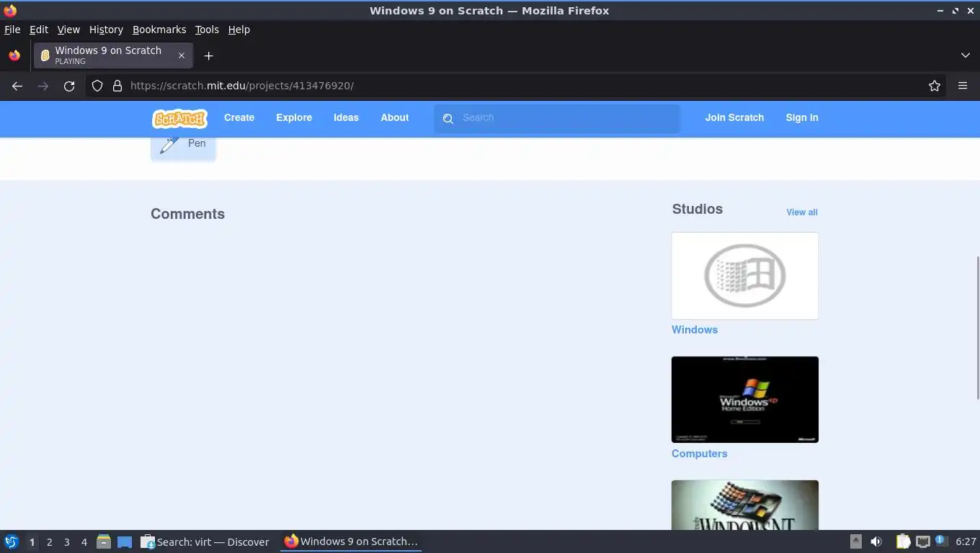This screenshot has height=553, width=980.
Task: Open the application launcher in taskbar
Action: point(12,541)
